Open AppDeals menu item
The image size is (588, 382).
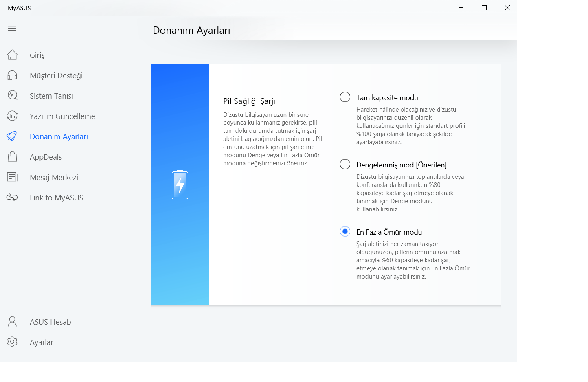click(46, 157)
